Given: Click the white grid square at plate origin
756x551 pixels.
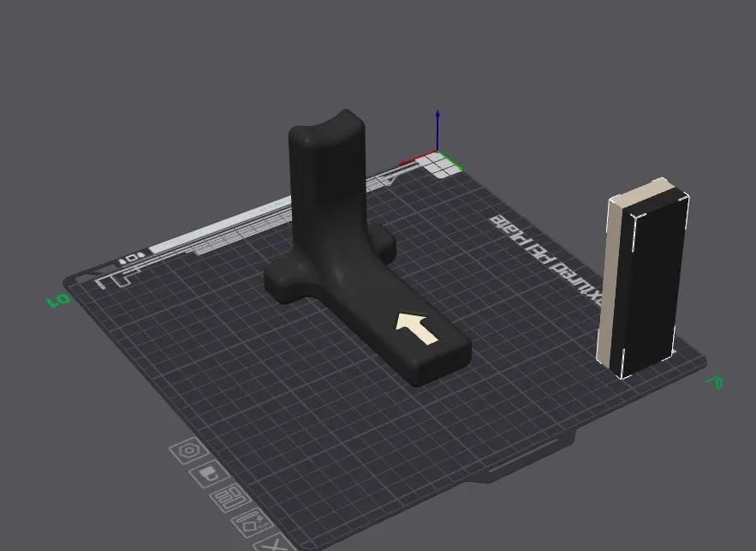Looking at the screenshot, I should click(x=440, y=164).
